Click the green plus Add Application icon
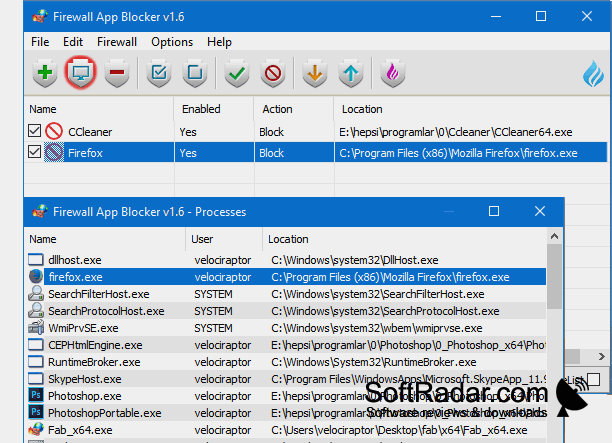This screenshot has height=443, width=612. 45,73
